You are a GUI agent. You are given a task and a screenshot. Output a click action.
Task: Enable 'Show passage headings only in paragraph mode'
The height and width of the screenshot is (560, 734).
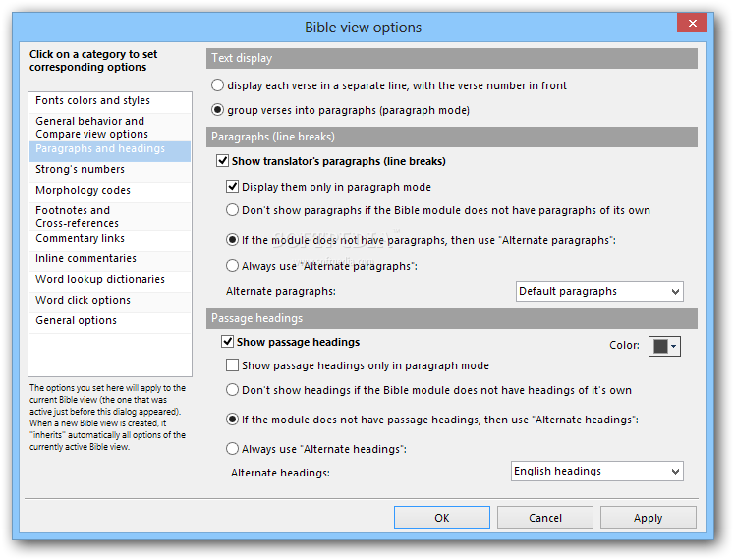[232, 365]
